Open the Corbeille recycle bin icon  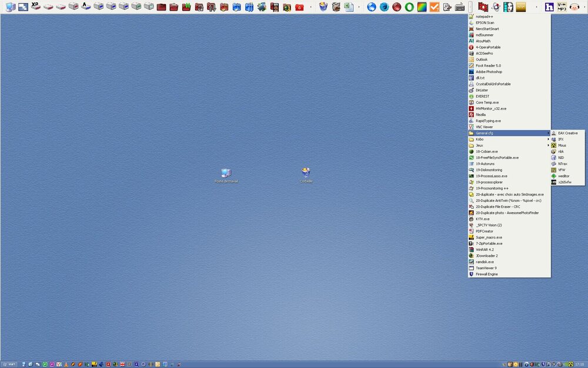click(x=306, y=173)
